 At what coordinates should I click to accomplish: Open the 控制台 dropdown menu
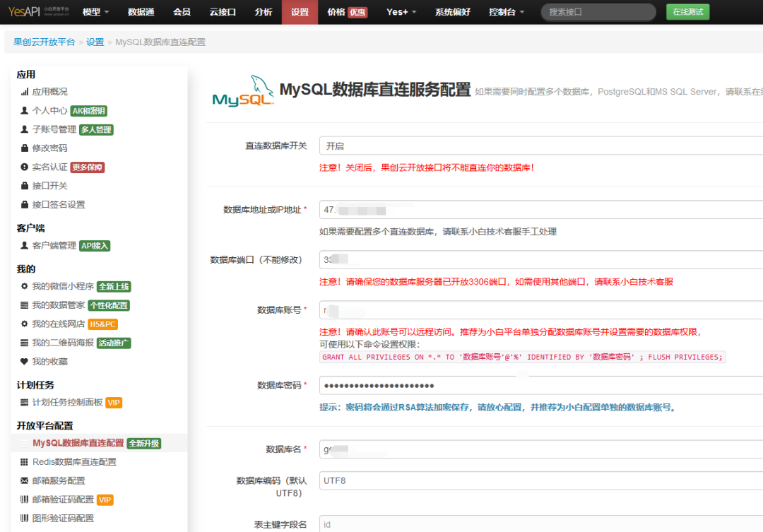coord(506,12)
